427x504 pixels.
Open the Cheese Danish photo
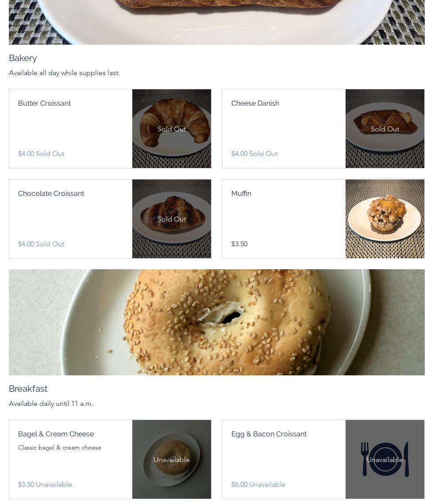point(385,129)
